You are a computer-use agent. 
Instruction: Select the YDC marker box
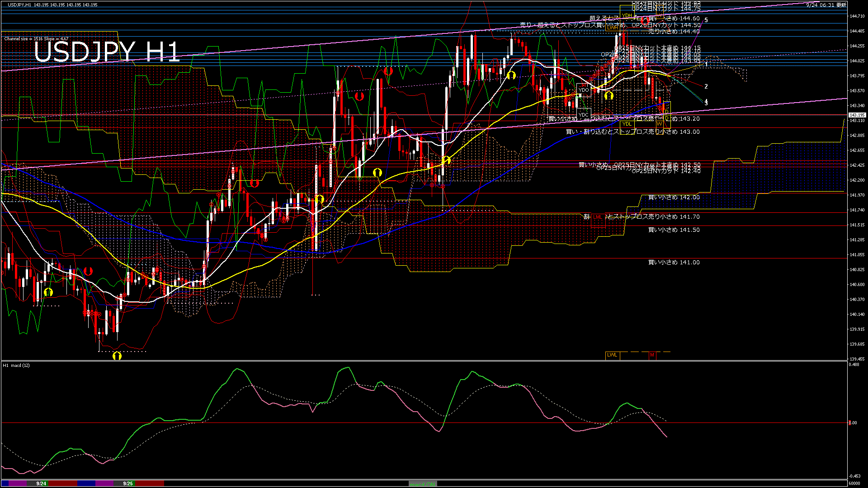pyautogui.click(x=584, y=115)
